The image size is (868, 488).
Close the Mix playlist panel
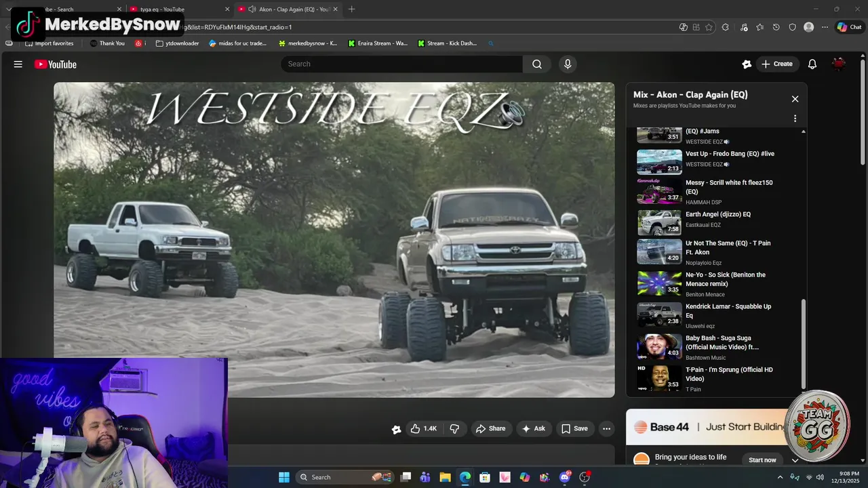pos(795,99)
